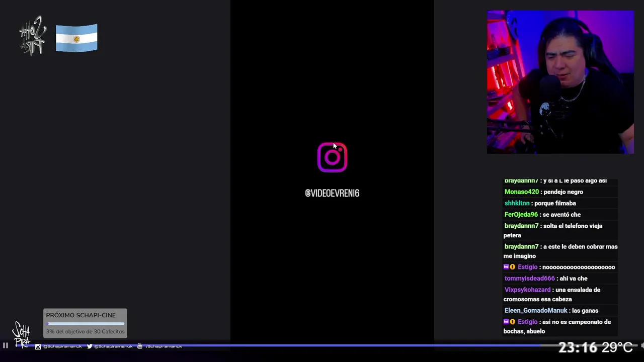This screenshot has width=644, height=362.
Task: Click the Twitter bird icon in bottom bar
Action: (90, 346)
